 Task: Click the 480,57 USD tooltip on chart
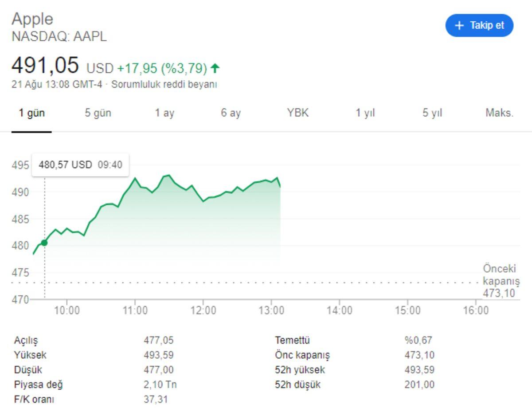tap(80, 164)
